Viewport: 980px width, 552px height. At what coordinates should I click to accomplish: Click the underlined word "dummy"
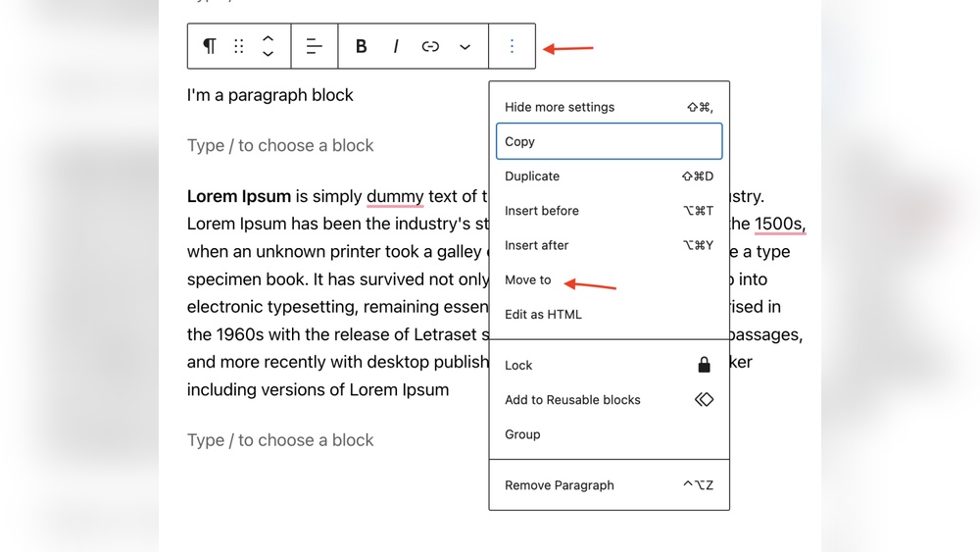point(395,196)
